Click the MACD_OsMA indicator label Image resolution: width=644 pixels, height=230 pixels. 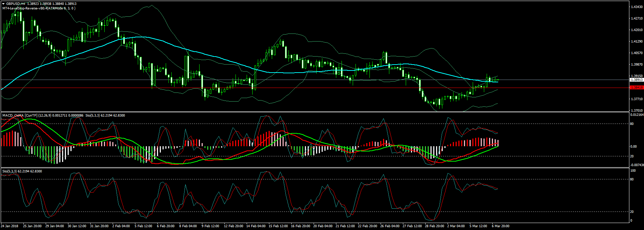(x=13, y=116)
